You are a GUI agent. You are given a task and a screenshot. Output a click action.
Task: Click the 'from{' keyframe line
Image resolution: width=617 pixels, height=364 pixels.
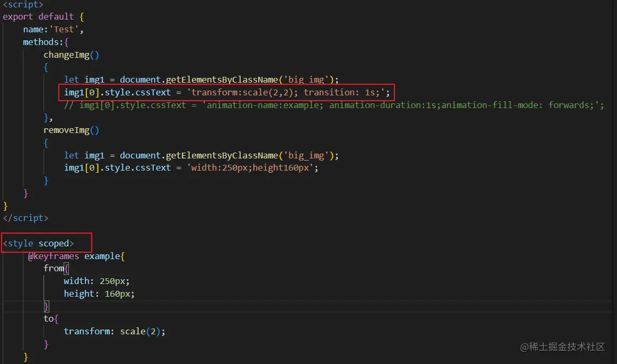[56, 269]
